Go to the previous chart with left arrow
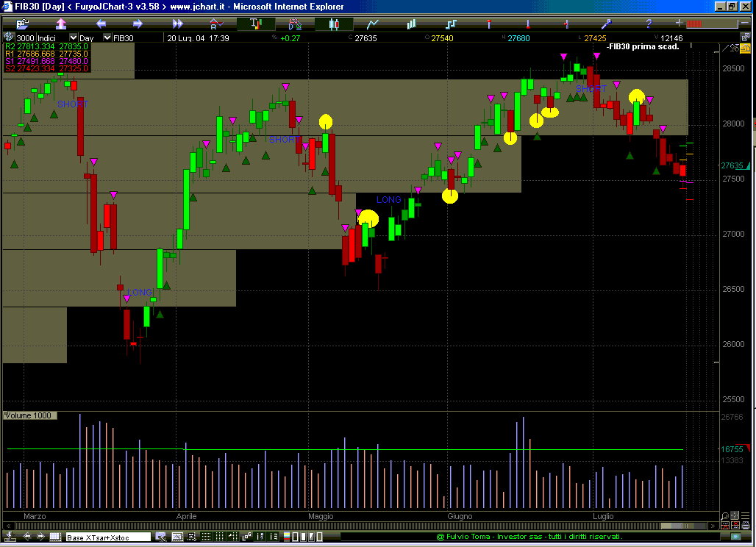The height and width of the screenshot is (547, 756). click(101, 24)
